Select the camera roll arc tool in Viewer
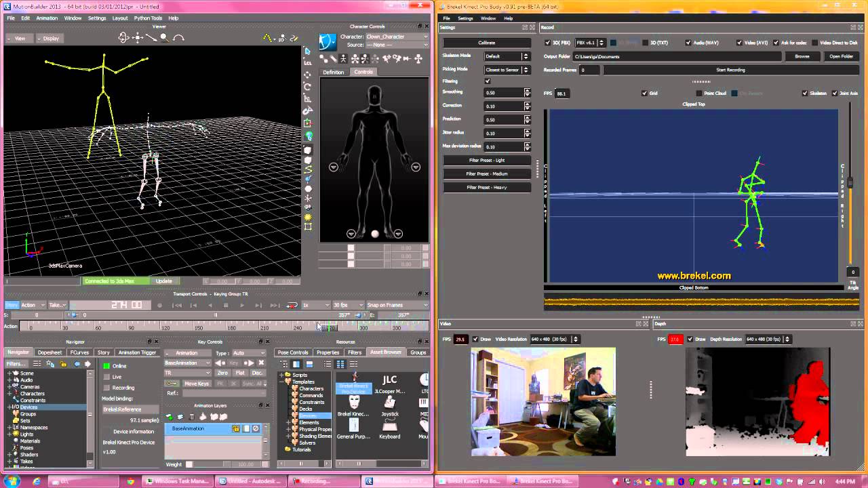The height and width of the screenshot is (488, 868). [178, 38]
